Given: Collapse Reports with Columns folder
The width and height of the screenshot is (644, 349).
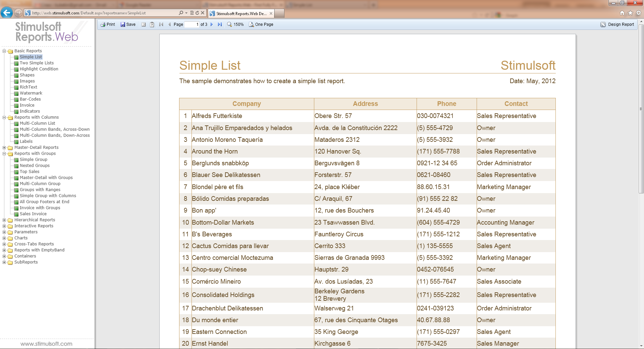Looking at the screenshot, I should pos(4,118).
